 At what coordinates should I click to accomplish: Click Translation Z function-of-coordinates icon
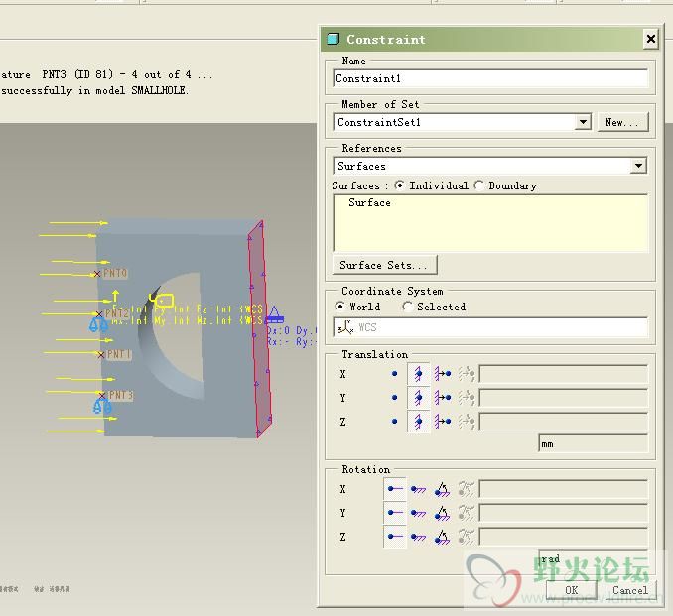pyautogui.click(x=467, y=422)
